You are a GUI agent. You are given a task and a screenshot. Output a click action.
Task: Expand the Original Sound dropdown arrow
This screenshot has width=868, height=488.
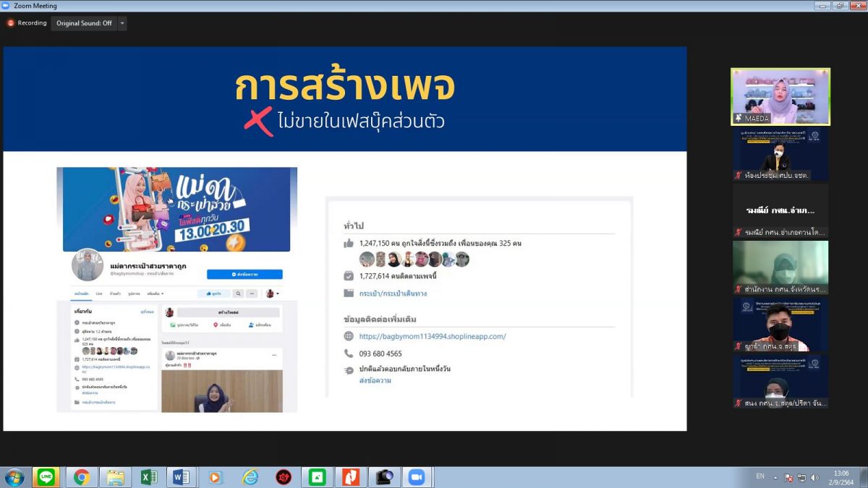[122, 23]
